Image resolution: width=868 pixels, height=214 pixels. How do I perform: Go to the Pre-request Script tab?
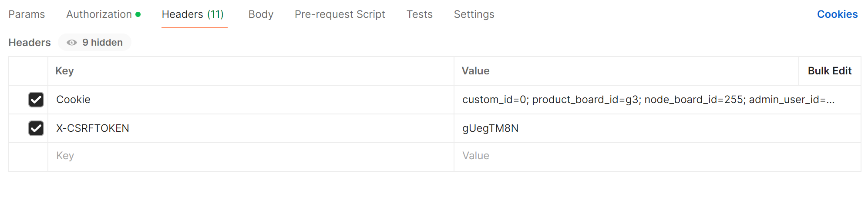coord(340,14)
